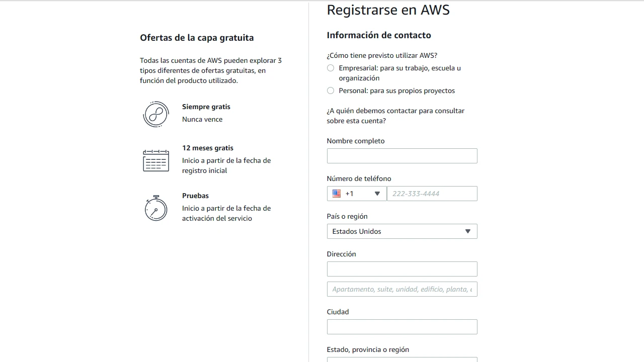Open the +1 country code dropdown
This screenshot has width=644, height=362.
[x=357, y=194]
